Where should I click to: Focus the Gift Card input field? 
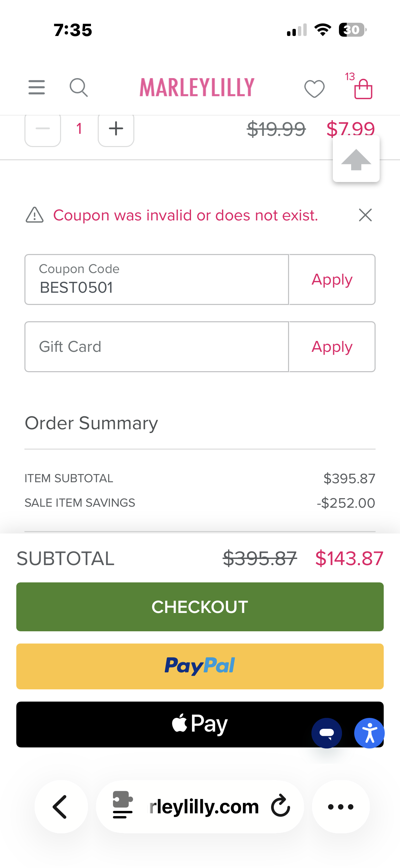(157, 347)
